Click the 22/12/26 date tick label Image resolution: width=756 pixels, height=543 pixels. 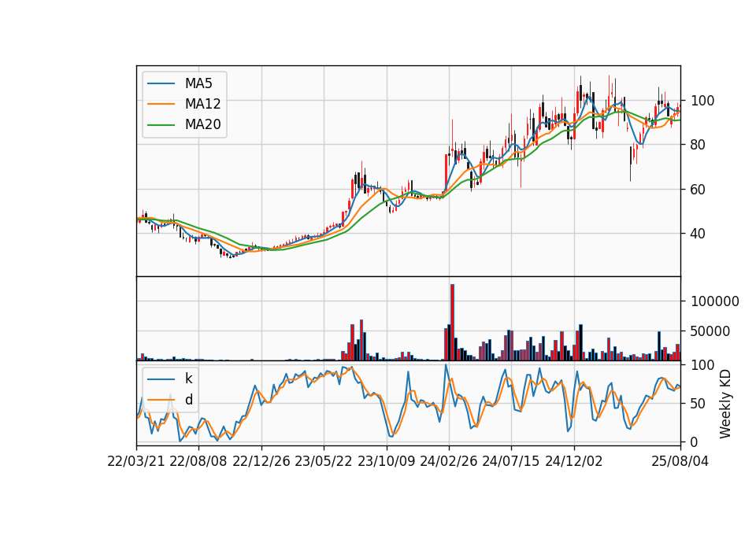coord(261,461)
